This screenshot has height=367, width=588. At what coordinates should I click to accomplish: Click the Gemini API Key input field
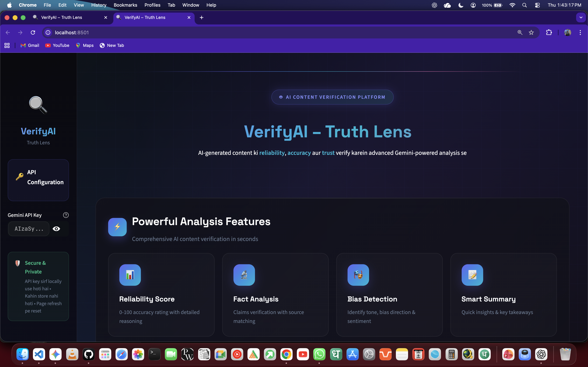pos(29,229)
